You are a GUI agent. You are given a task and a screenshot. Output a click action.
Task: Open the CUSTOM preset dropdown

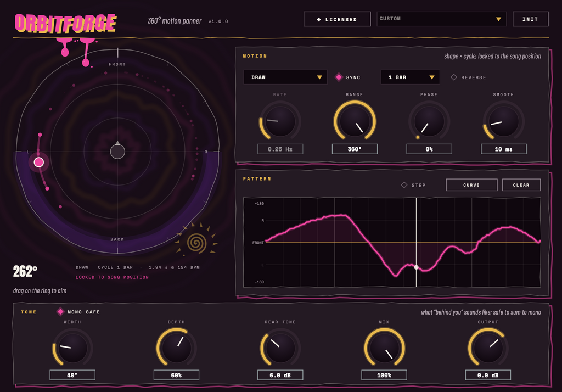pos(441,19)
